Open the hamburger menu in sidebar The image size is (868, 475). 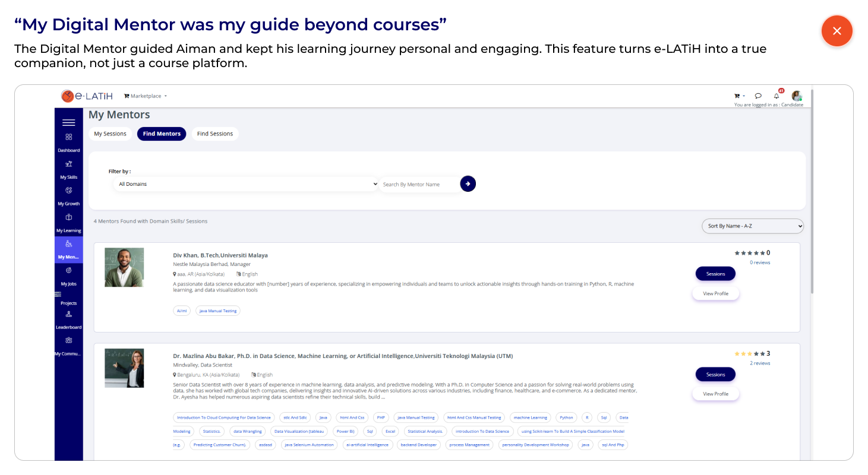[69, 123]
